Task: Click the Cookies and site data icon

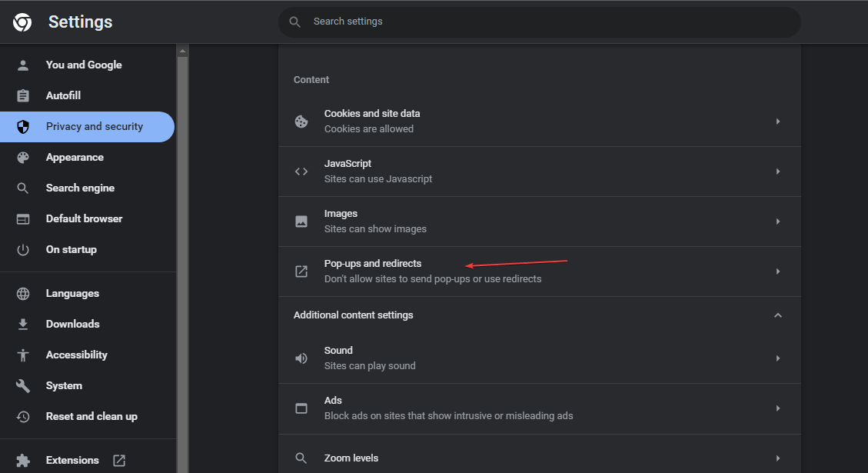Action: 301,121
